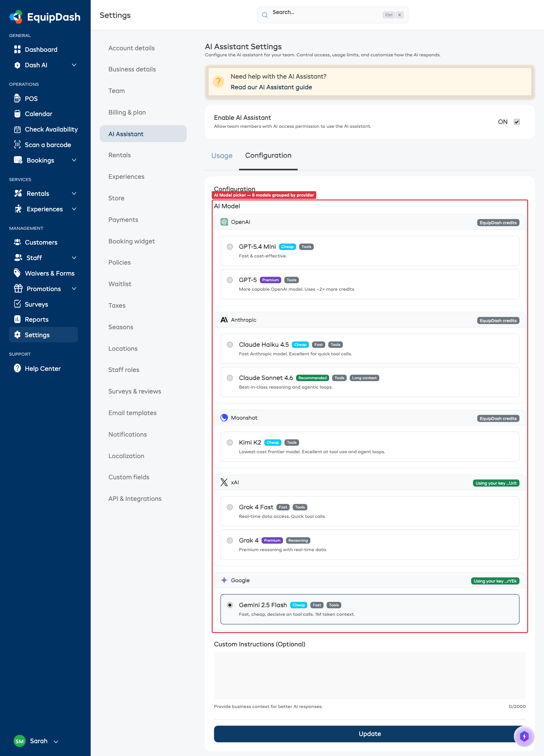The height and width of the screenshot is (756, 544).
Task: Click the OpenAI EquipDash credits badge
Action: click(x=498, y=223)
